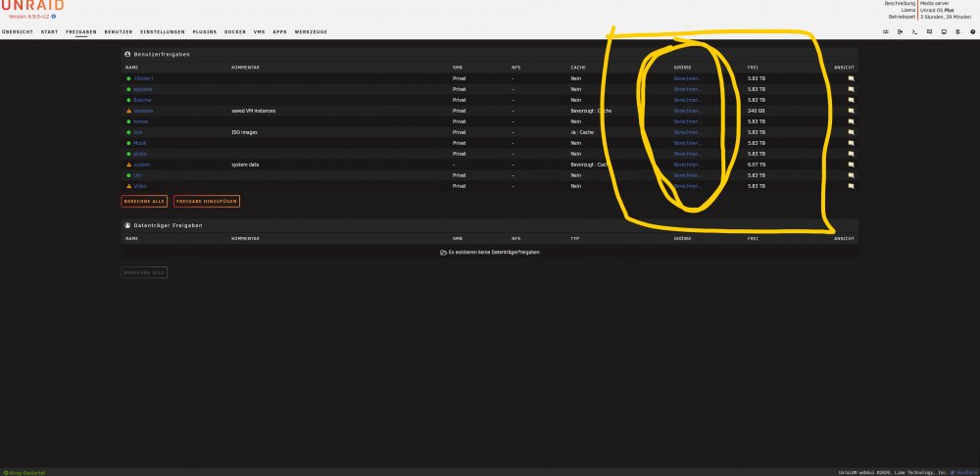Open the Apps menu
980x476 pixels.
tap(280, 32)
